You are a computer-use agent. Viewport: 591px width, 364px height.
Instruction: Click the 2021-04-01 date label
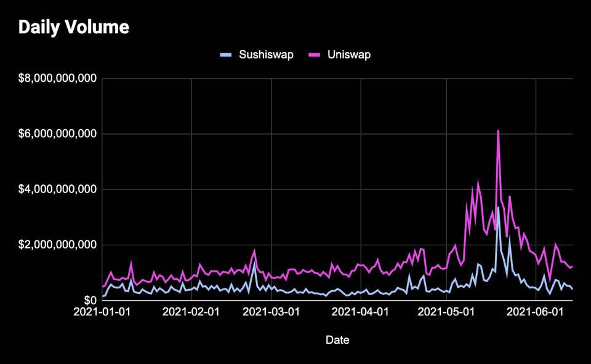360,312
